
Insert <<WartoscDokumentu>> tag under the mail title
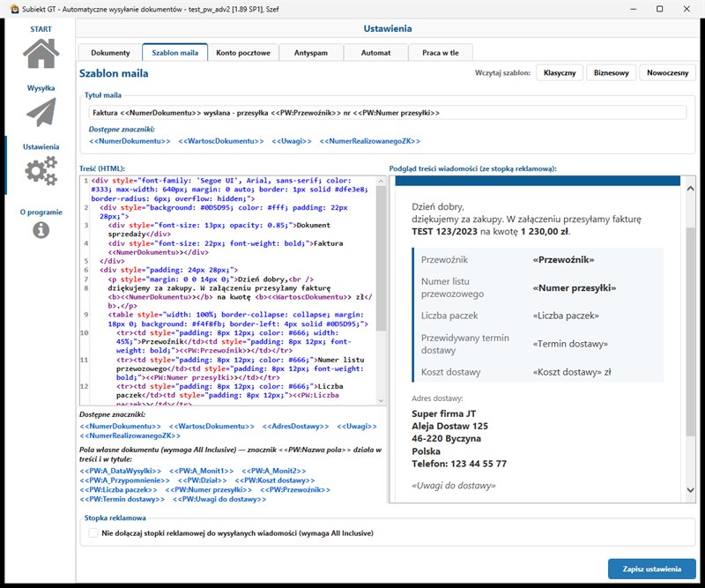(x=221, y=141)
